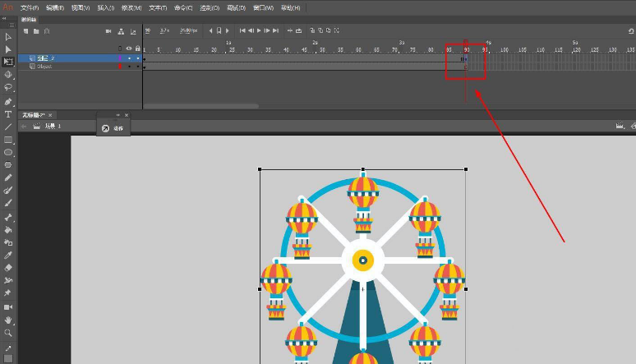Open the 编辑(E) menu
This screenshot has width=636, height=364.
click(x=55, y=7)
